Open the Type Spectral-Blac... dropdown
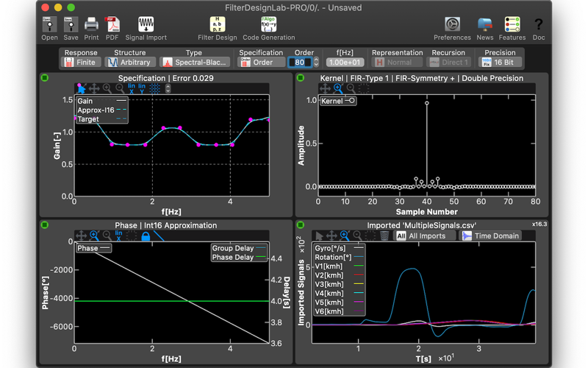The image size is (588, 368). pos(195,63)
